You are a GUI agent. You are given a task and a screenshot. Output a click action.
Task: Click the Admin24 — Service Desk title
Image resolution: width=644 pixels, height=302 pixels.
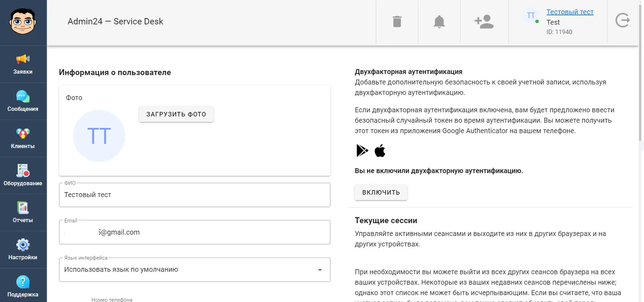point(115,21)
